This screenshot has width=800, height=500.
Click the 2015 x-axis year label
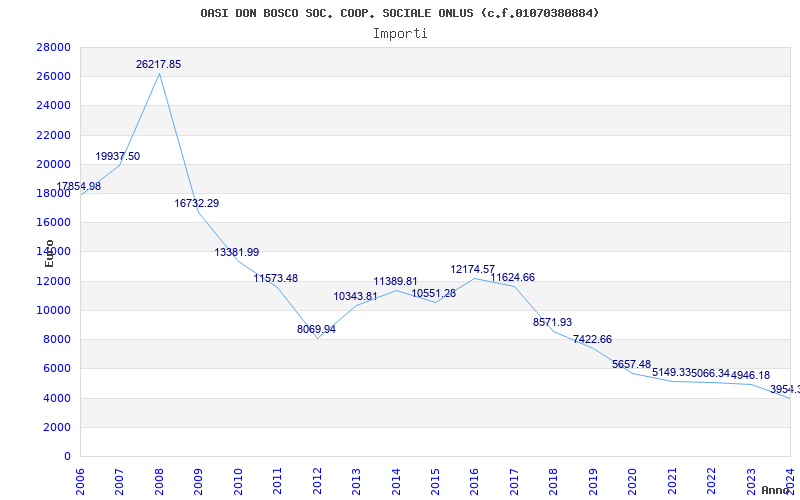coord(435,481)
